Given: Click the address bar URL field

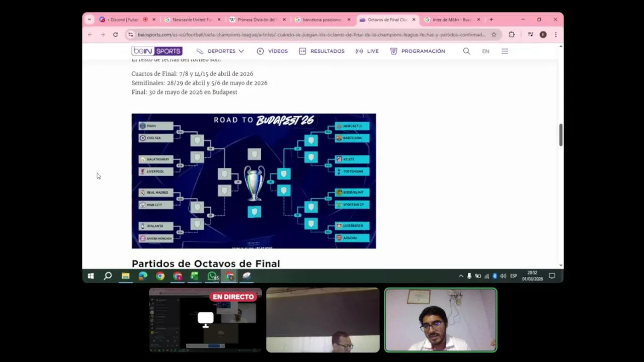Looking at the screenshot, I should [311, 35].
